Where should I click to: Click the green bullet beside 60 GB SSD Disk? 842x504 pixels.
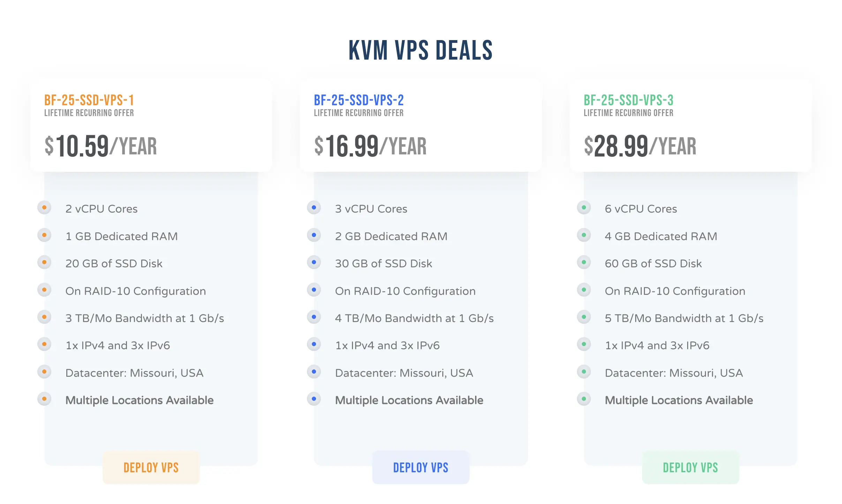click(584, 262)
